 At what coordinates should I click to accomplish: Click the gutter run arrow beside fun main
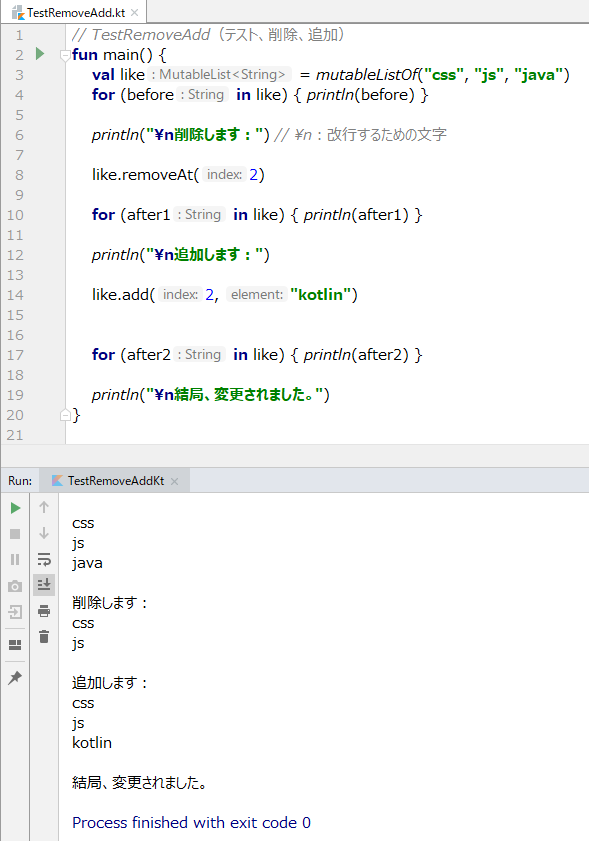[x=40, y=54]
